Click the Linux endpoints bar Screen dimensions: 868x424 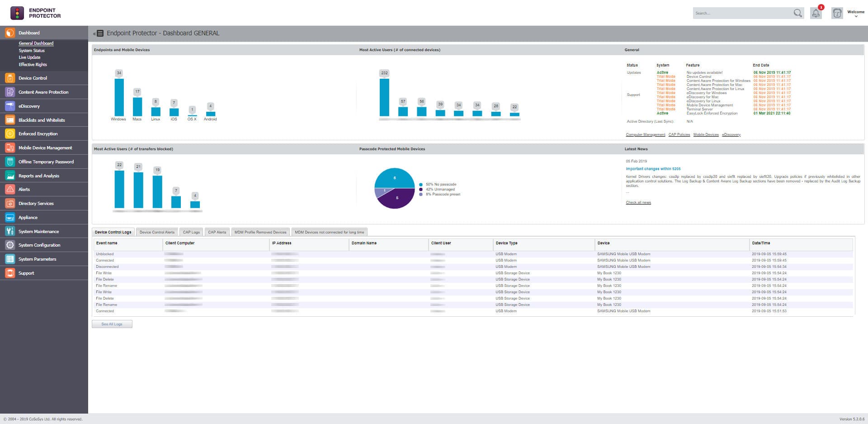(x=156, y=112)
